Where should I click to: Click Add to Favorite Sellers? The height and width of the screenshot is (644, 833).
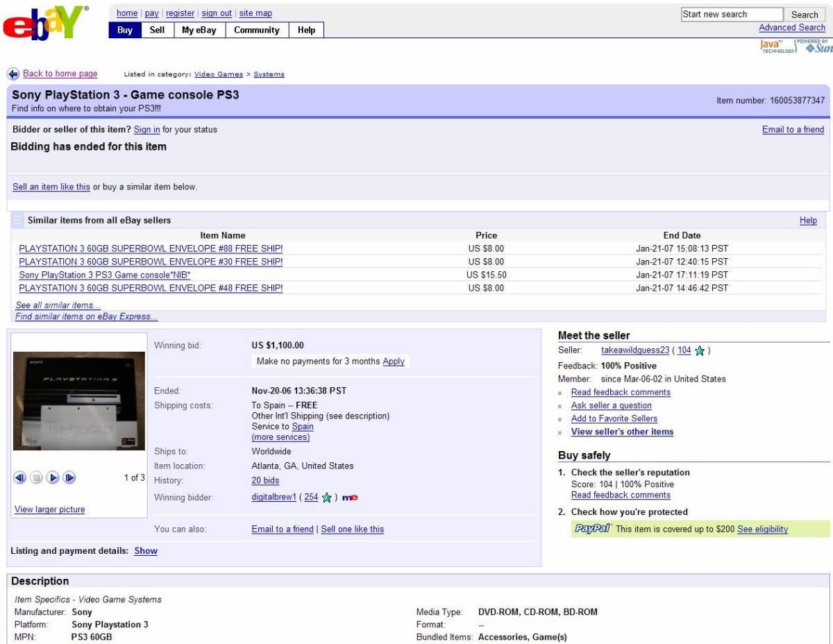click(614, 418)
